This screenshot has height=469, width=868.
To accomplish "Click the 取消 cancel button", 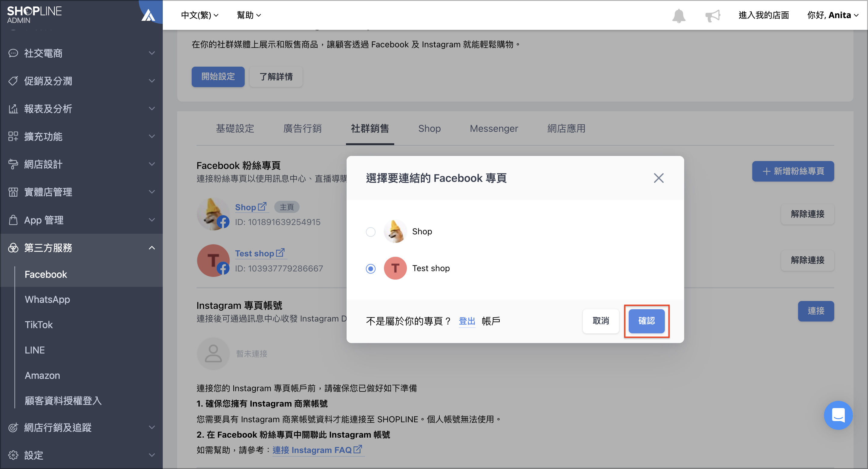I will pyautogui.click(x=600, y=321).
